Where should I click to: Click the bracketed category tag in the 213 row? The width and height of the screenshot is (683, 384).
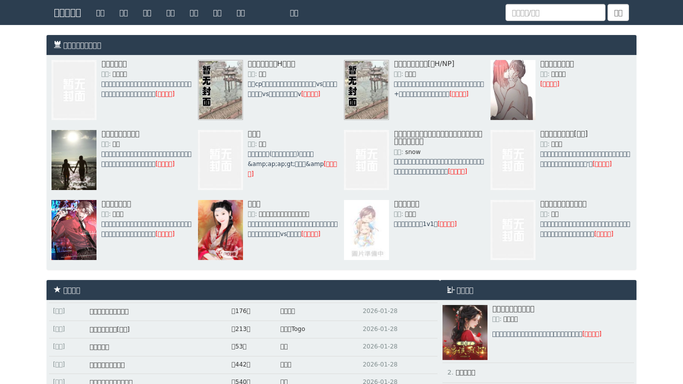[x=59, y=329]
